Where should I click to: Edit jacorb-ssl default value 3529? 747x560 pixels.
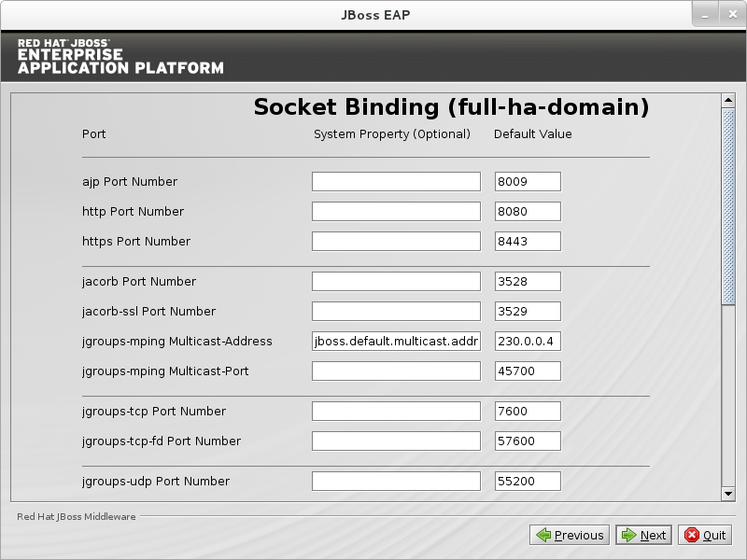click(528, 312)
